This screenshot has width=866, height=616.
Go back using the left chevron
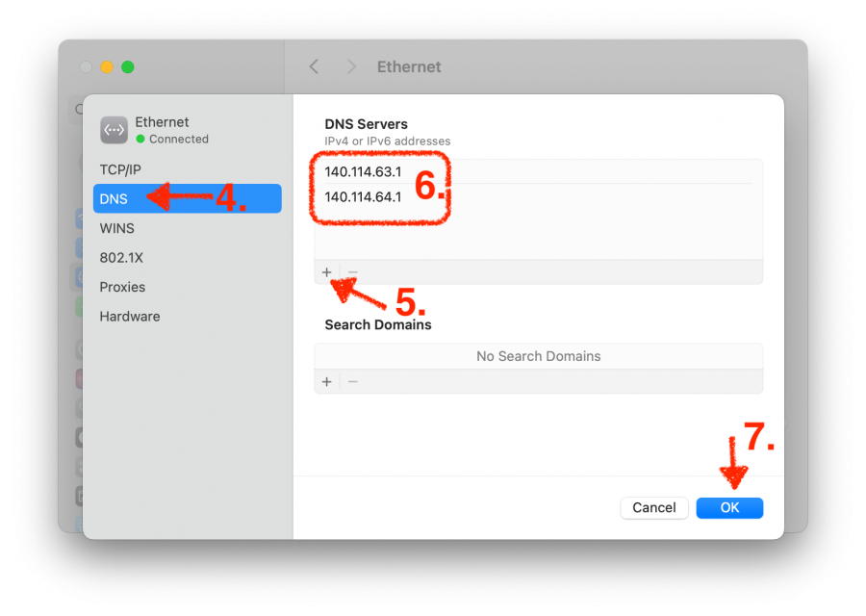314,66
